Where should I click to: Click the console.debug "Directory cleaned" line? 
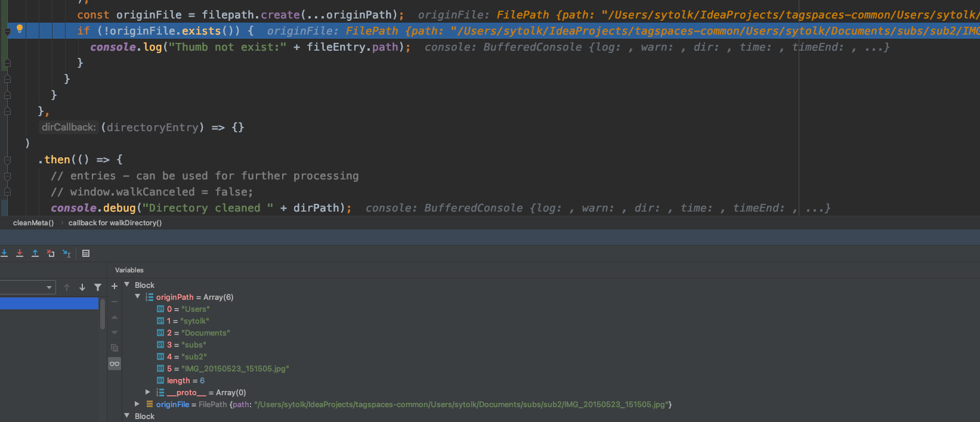click(201, 207)
